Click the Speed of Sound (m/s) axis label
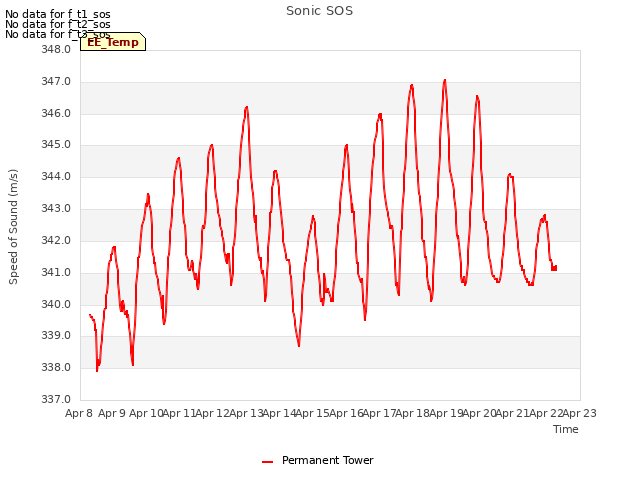 point(13,227)
